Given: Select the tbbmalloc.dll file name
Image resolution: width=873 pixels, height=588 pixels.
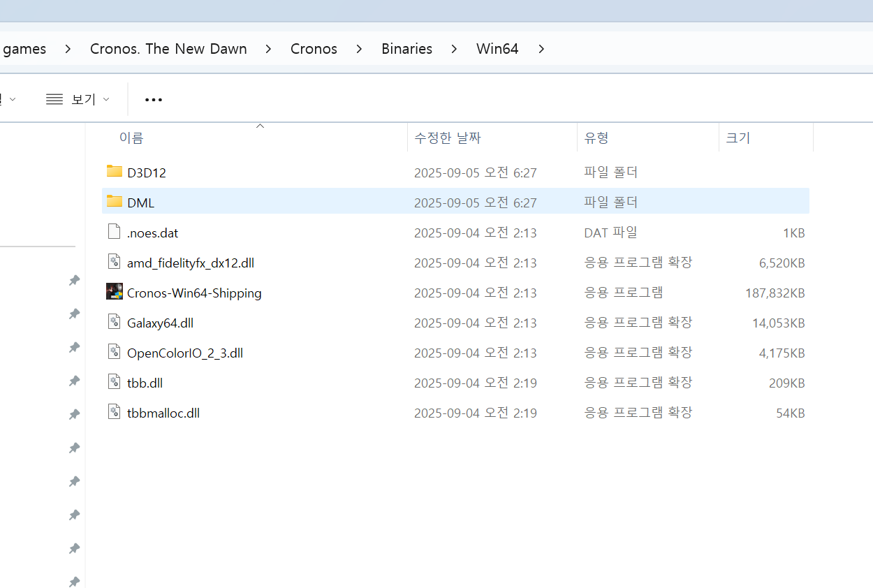Looking at the screenshot, I should click(163, 413).
